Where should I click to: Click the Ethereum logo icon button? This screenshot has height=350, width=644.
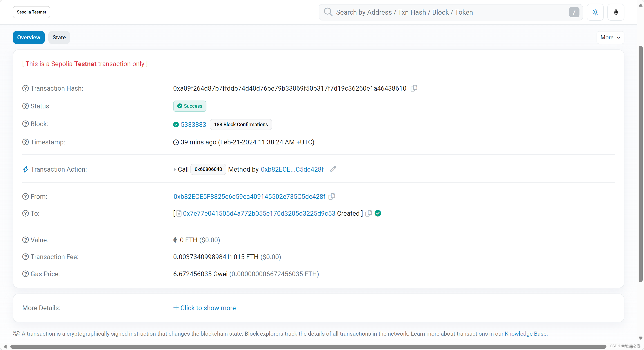point(616,12)
